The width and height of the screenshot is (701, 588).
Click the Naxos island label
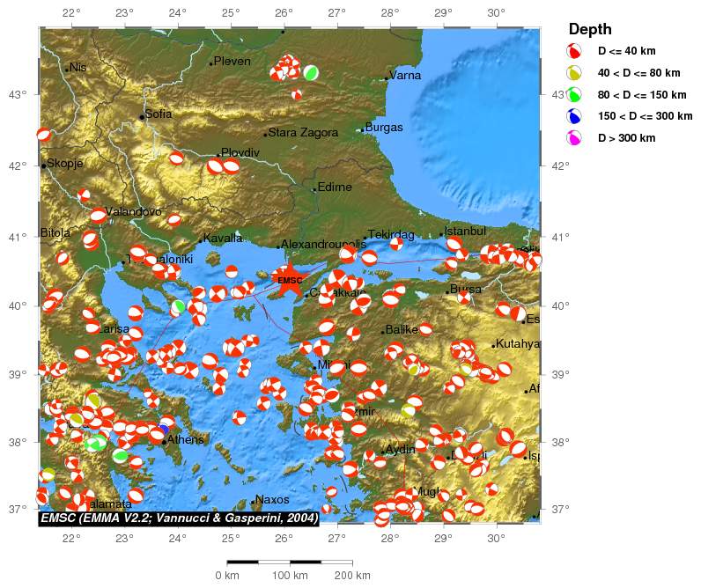pos(273,500)
